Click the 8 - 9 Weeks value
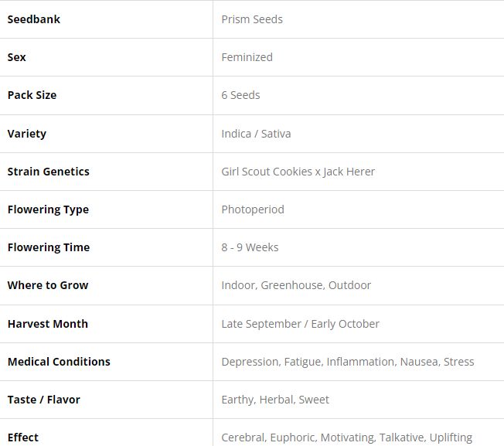This screenshot has width=504, height=446. 250,247
